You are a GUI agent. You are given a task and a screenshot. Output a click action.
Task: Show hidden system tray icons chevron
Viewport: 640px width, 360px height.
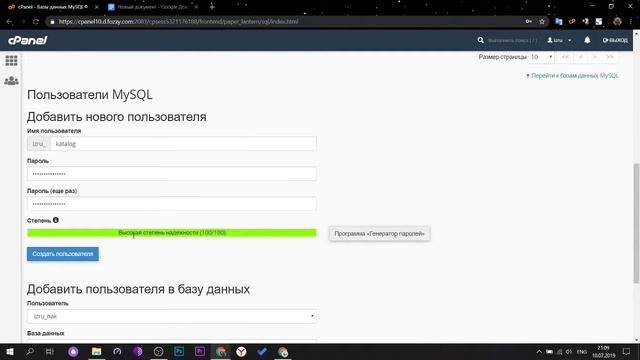click(x=539, y=351)
